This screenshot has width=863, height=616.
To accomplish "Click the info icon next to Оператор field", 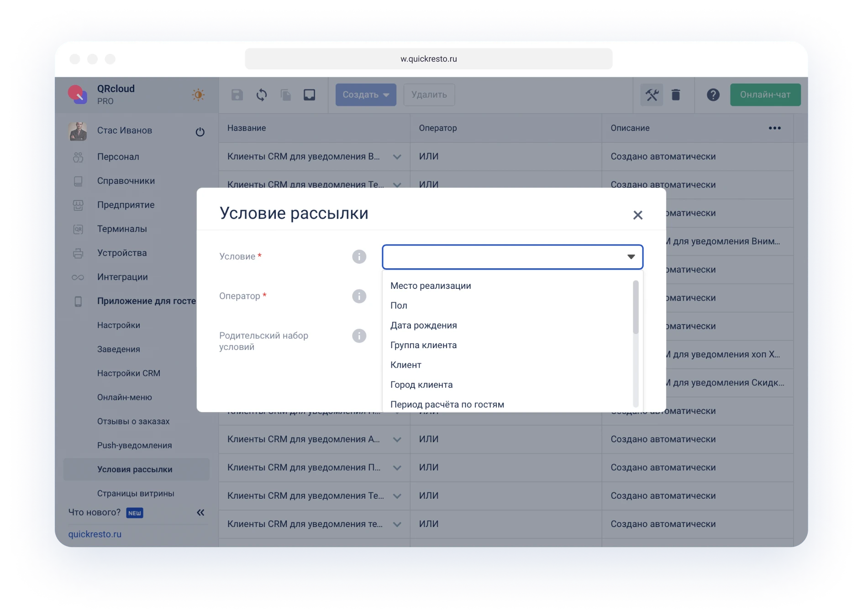I will [x=359, y=296].
